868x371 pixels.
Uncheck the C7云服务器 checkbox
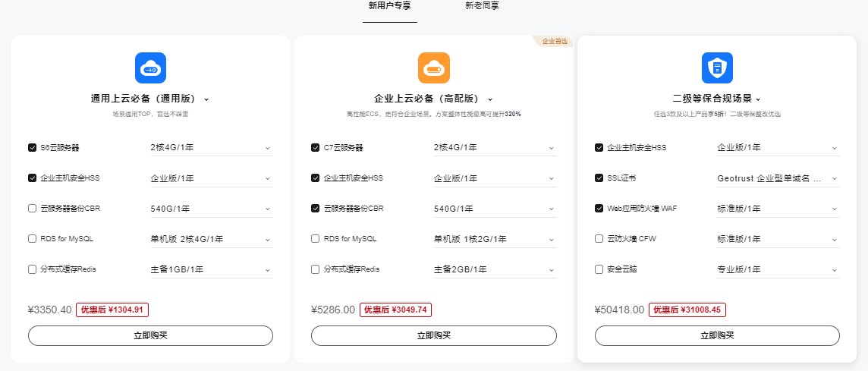[316, 148]
